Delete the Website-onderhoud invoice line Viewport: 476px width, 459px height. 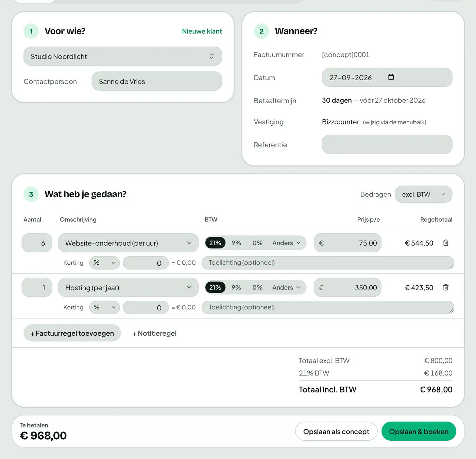[446, 243]
